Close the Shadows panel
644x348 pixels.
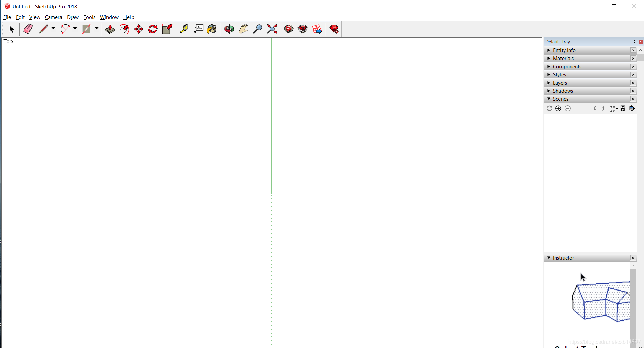tap(633, 91)
